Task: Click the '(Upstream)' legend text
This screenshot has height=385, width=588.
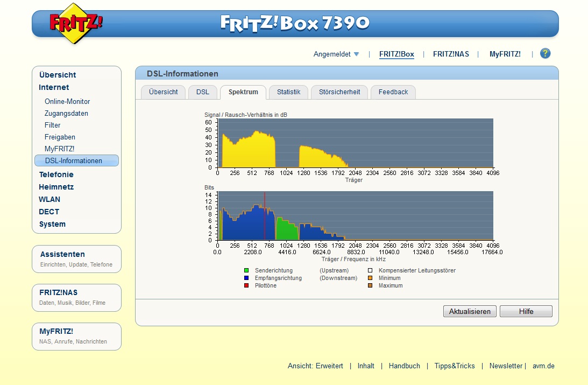Action: click(334, 270)
